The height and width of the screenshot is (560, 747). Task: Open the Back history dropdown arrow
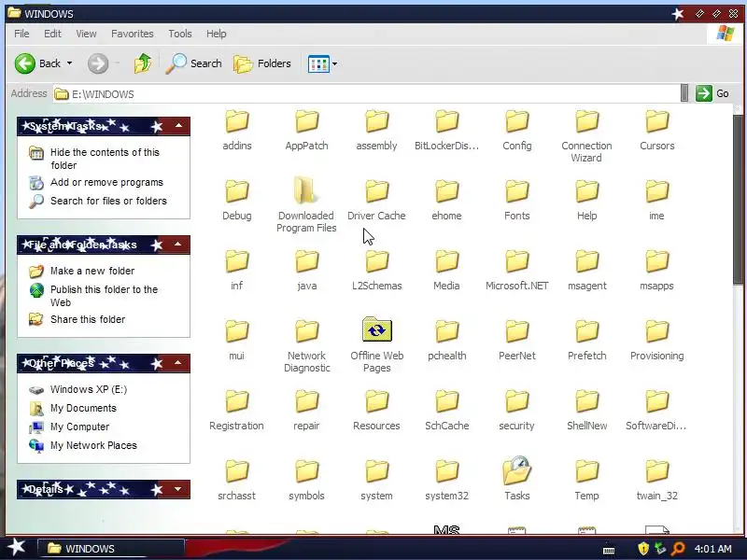point(69,63)
